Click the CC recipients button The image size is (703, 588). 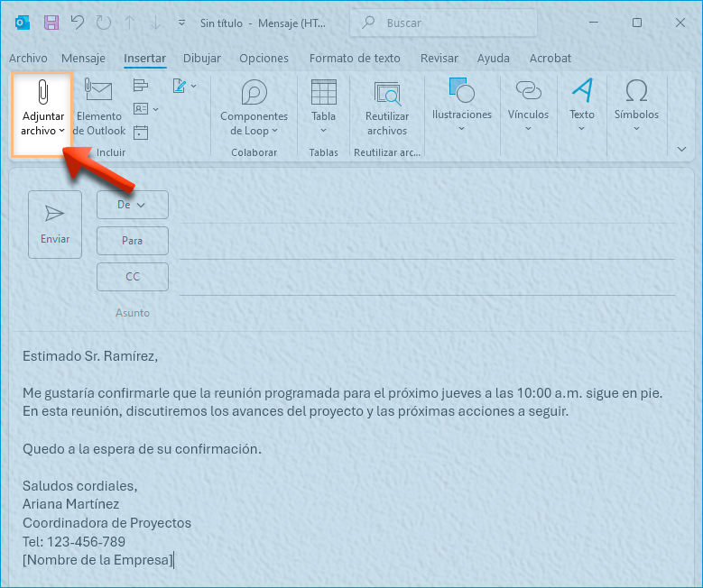coord(132,277)
